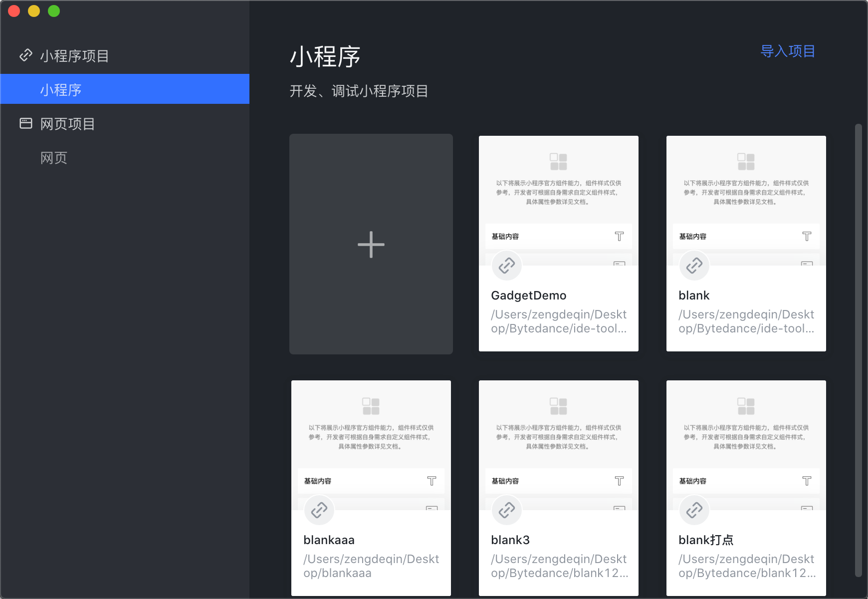Open the blank打点 project card
This screenshot has height=599, width=868.
[x=746, y=488]
